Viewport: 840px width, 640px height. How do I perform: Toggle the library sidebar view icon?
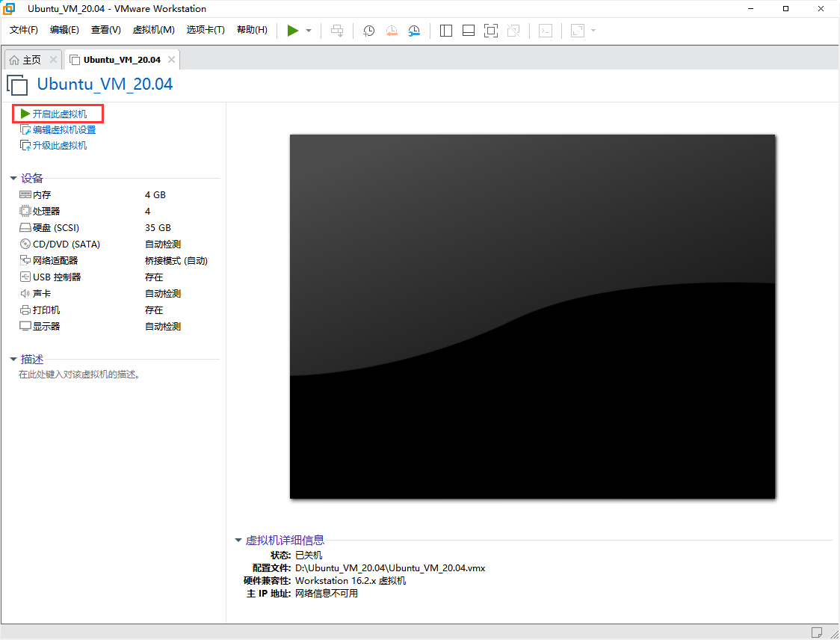coord(445,31)
